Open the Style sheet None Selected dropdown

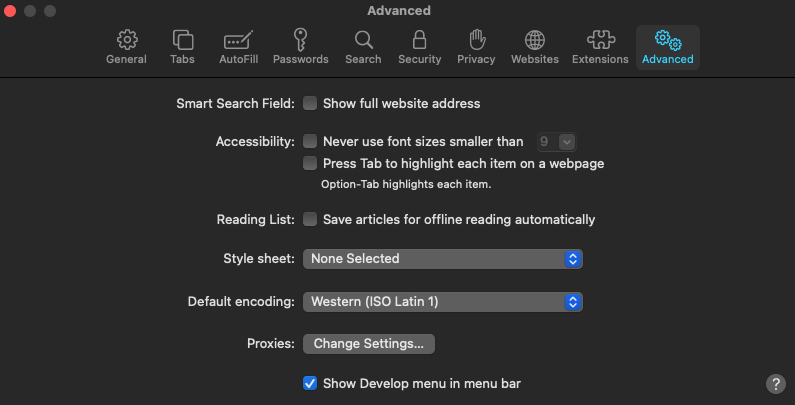coord(443,259)
